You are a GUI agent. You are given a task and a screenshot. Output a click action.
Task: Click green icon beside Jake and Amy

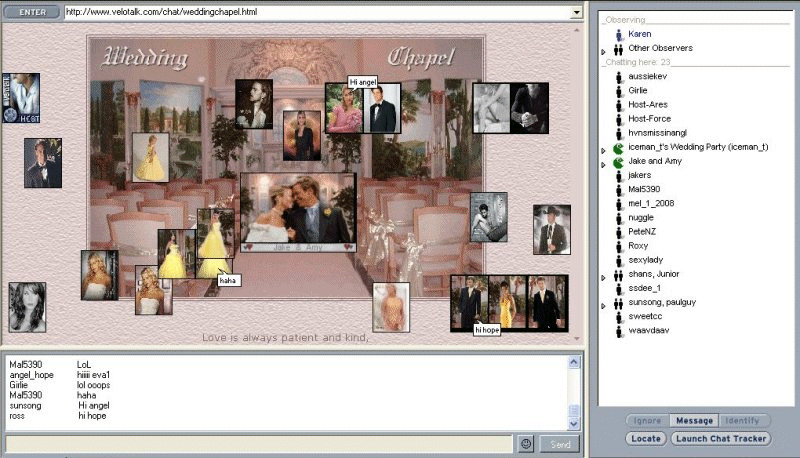[x=619, y=162]
